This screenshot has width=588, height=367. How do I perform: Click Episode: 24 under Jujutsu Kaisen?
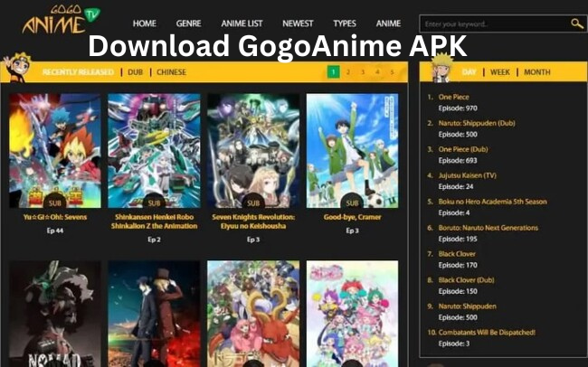(x=456, y=187)
